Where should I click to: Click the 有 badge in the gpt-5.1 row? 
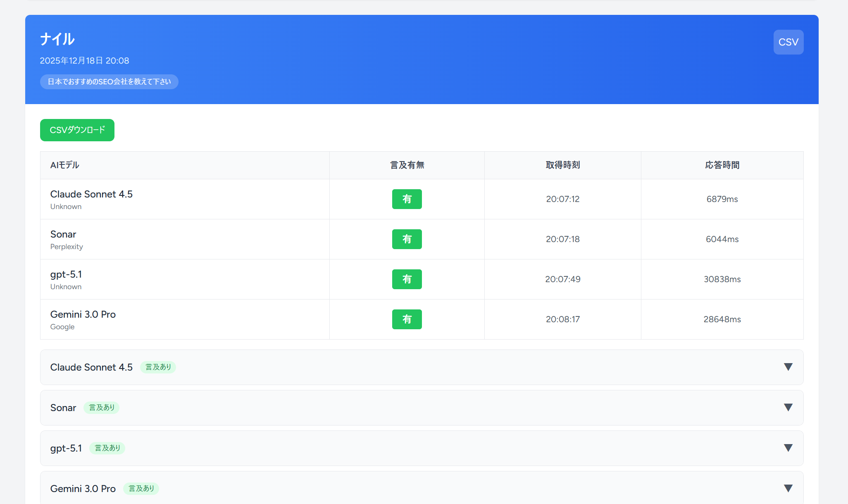click(x=407, y=279)
